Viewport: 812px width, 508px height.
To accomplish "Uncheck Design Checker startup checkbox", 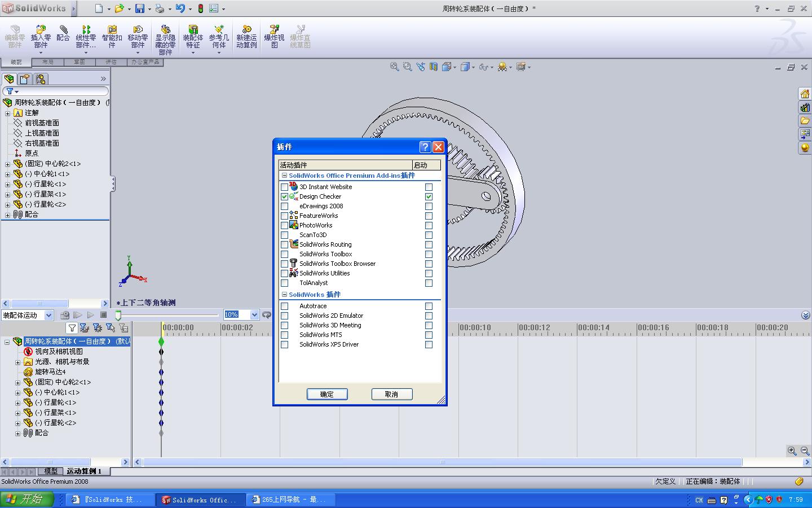I will pyautogui.click(x=429, y=196).
